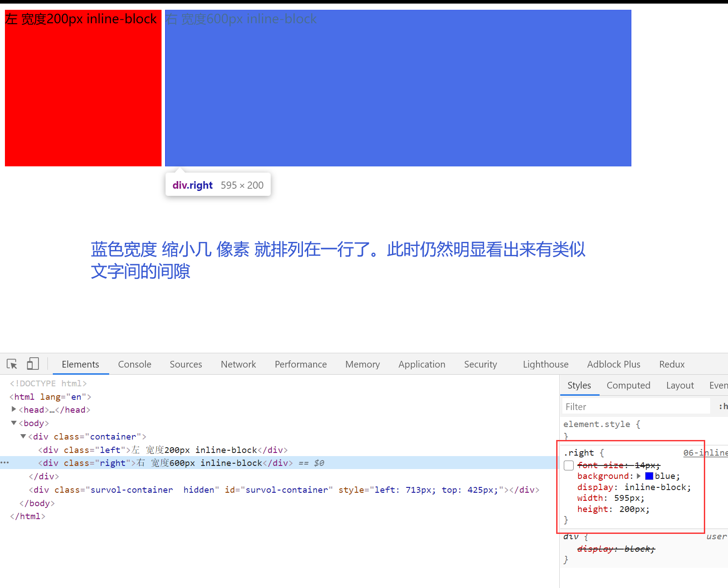
Task: Click the blue background color swatch
Action: click(x=649, y=476)
